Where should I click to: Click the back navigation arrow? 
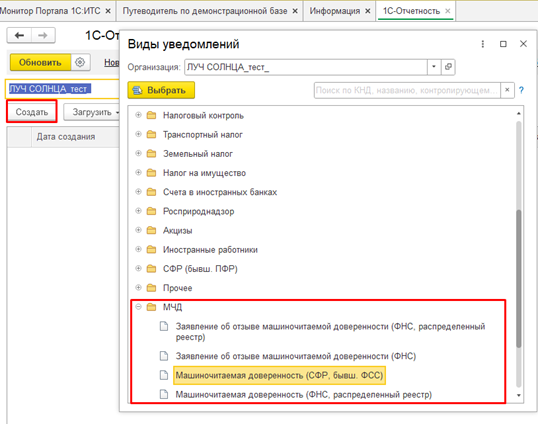[x=19, y=35]
